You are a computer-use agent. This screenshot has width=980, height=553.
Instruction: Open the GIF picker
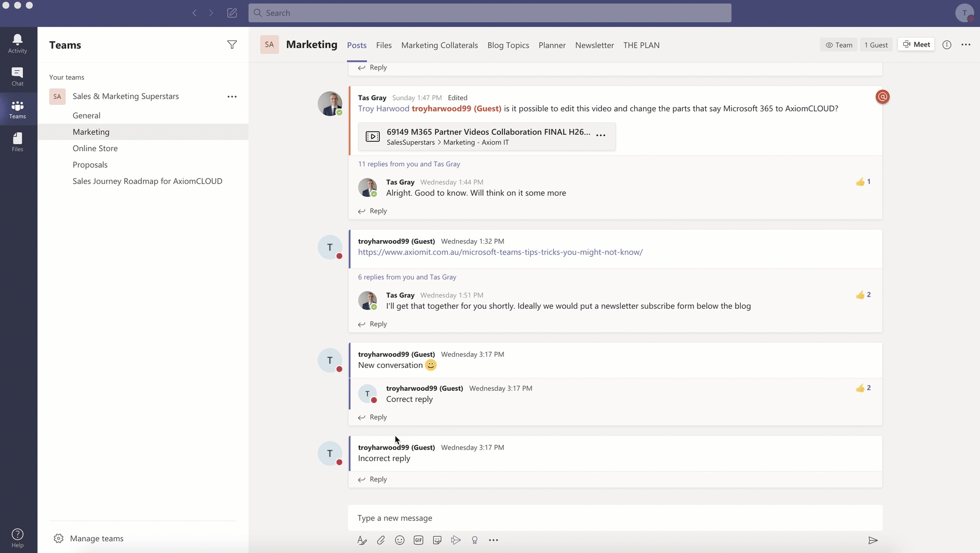[418, 540]
